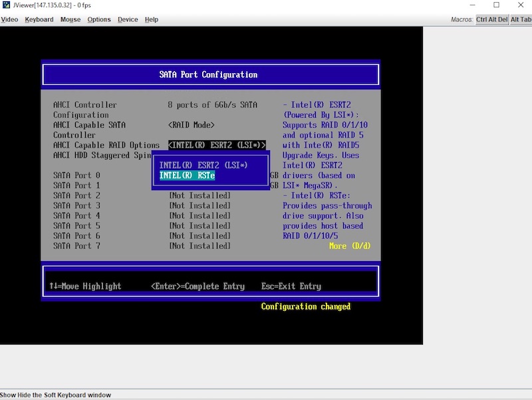Click the 8 ports of 6Gb/s SATA text
The height and width of the screenshot is (400, 532).
[212, 105]
